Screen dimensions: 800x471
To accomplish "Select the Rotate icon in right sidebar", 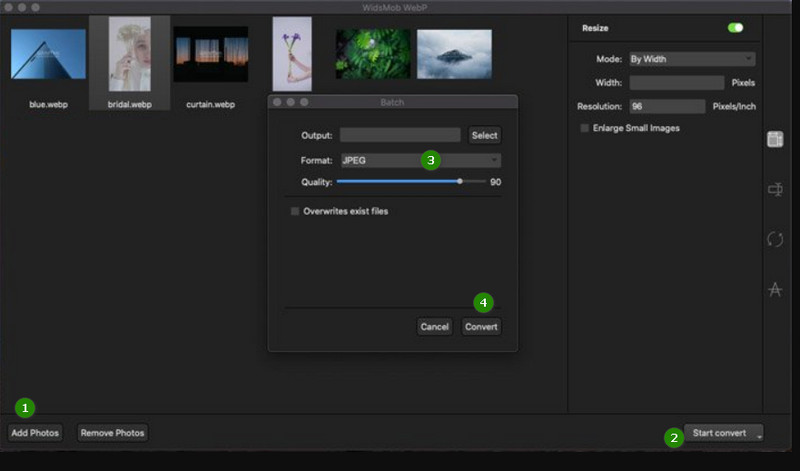I will (x=774, y=239).
